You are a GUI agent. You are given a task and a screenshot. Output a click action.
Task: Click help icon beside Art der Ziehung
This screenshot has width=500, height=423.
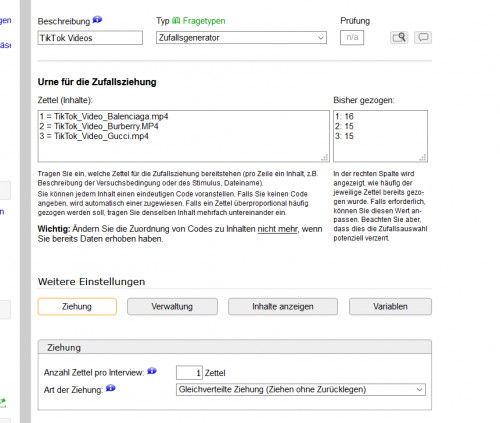tap(111, 388)
